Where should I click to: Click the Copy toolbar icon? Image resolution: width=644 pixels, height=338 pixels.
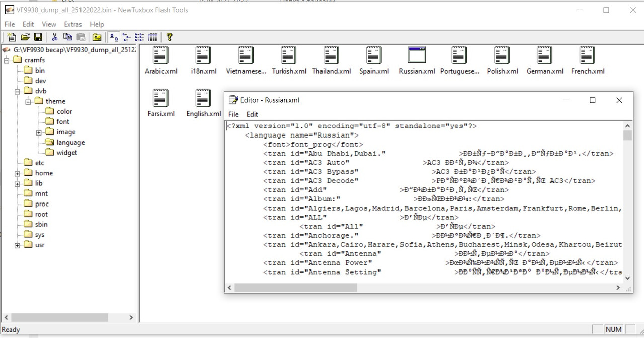pos(67,37)
